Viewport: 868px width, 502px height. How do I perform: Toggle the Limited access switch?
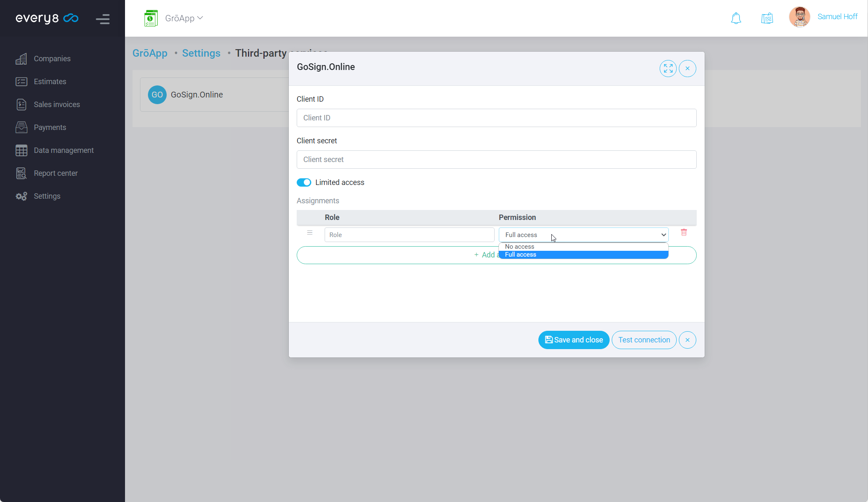point(304,182)
